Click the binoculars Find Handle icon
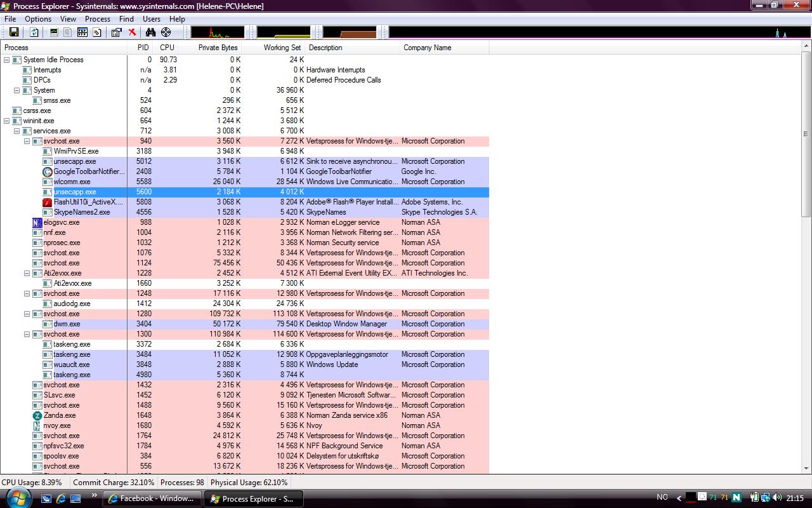This screenshot has height=508, width=812. (x=151, y=32)
